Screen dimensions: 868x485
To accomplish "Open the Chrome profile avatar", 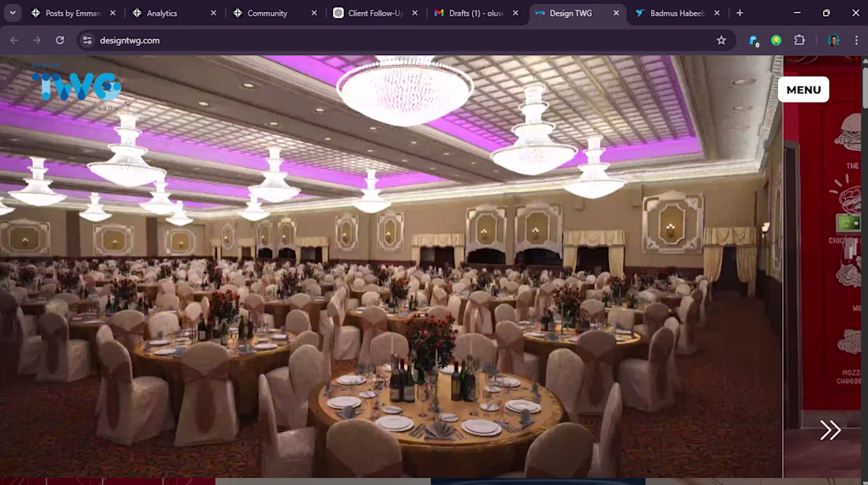I will [x=833, y=40].
